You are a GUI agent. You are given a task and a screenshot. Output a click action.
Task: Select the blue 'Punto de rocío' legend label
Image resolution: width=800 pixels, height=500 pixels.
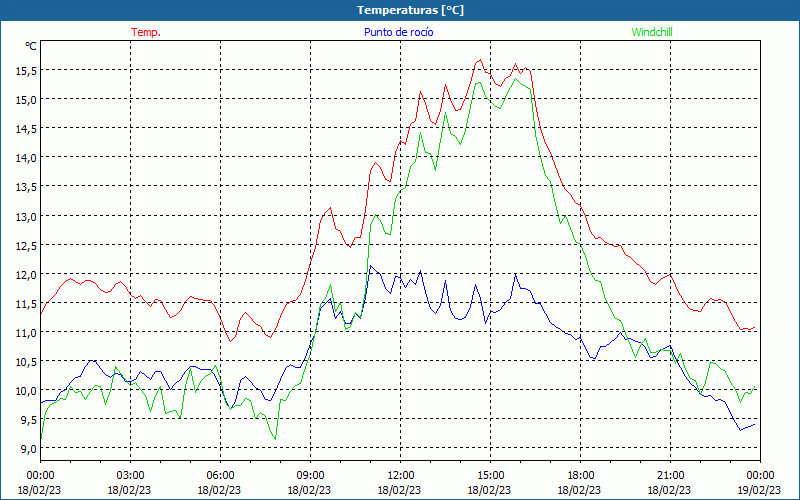[x=398, y=32]
